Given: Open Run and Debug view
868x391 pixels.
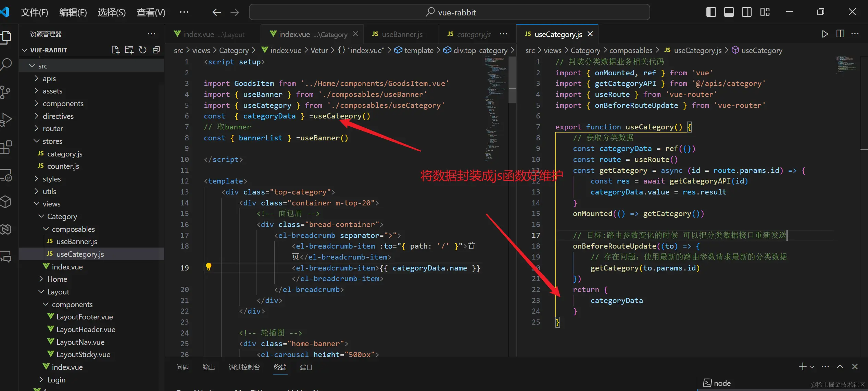Looking at the screenshot, I should tap(6, 119).
